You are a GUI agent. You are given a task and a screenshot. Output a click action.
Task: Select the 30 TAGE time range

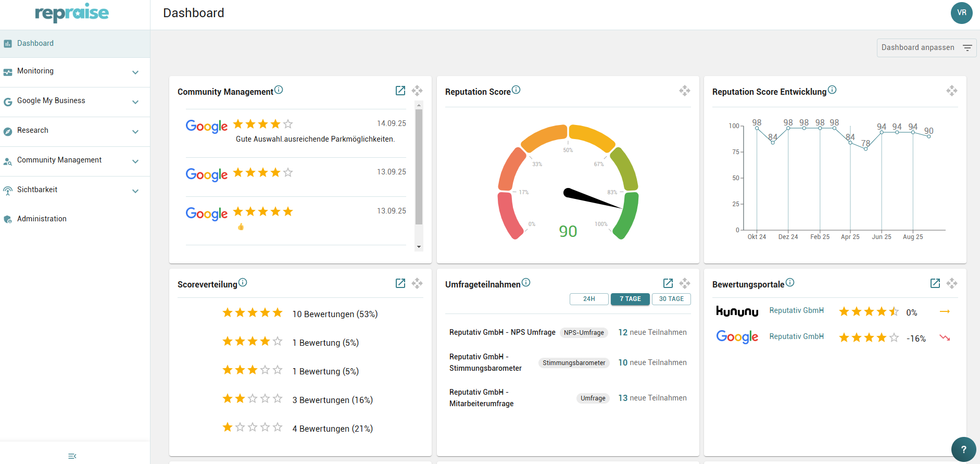(671, 299)
